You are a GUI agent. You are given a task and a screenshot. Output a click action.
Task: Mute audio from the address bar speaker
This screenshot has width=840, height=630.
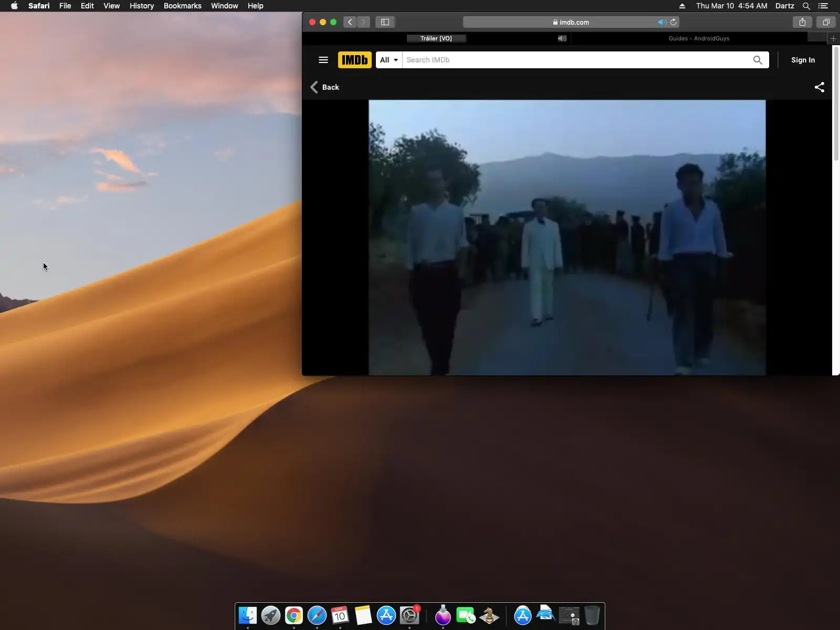662,22
